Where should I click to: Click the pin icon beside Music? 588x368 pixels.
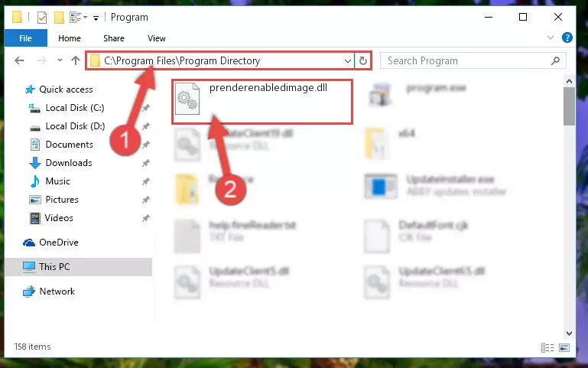[x=145, y=181]
